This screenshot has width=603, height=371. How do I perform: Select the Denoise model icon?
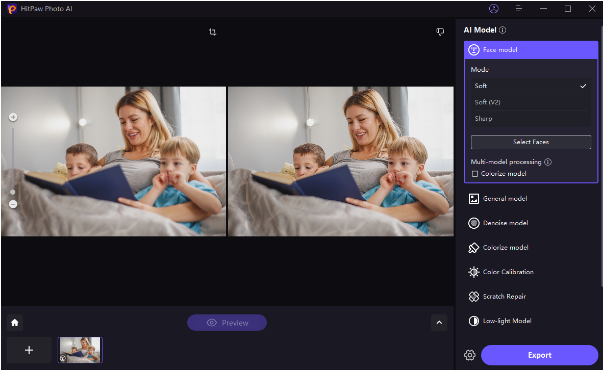coord(474,223)
